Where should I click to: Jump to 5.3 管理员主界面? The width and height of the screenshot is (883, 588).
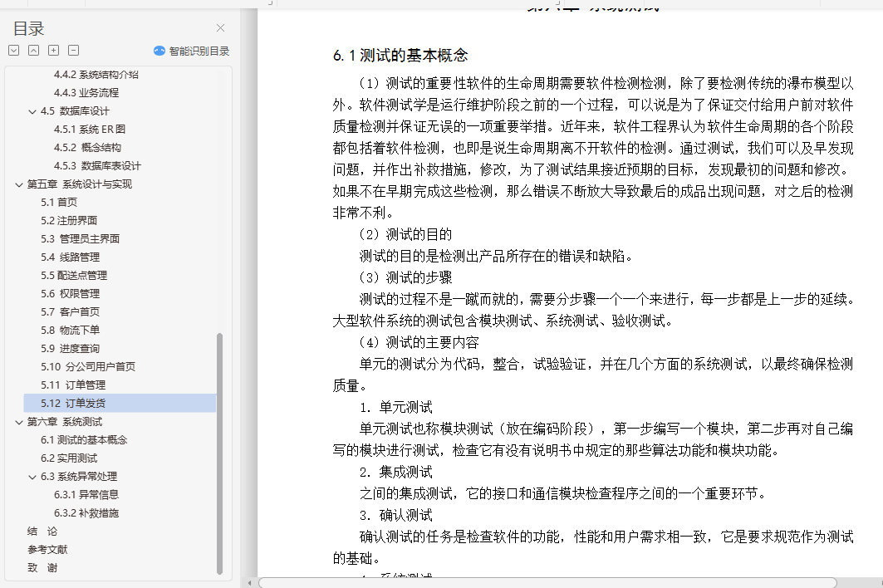pos(80,239)
